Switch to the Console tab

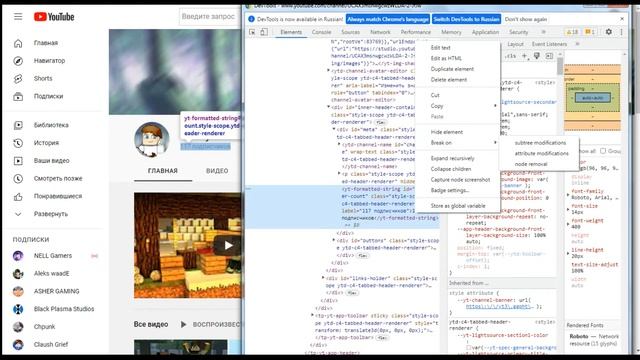point(321,32)
